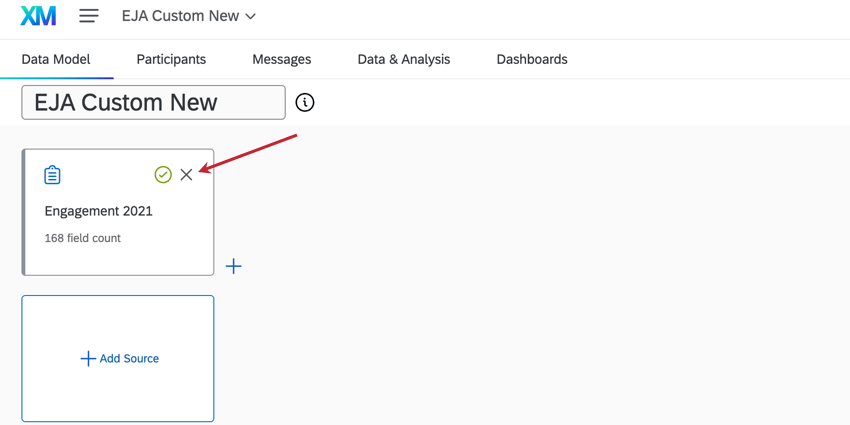Click the plus icon beside Engagement 2021 card
This screenshot has width=850, height=425.
click(x=234, y=266)
